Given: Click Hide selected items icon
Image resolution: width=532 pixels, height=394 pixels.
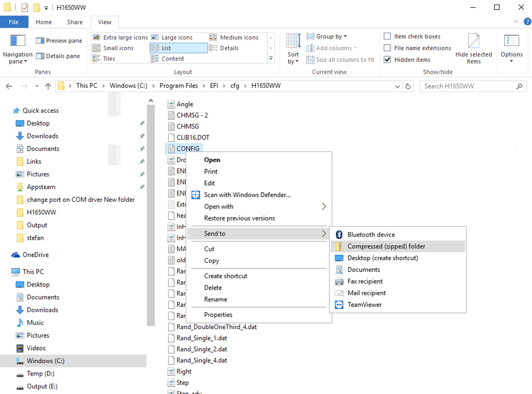Looking at the screenshot, I should [x=474, y=41].
